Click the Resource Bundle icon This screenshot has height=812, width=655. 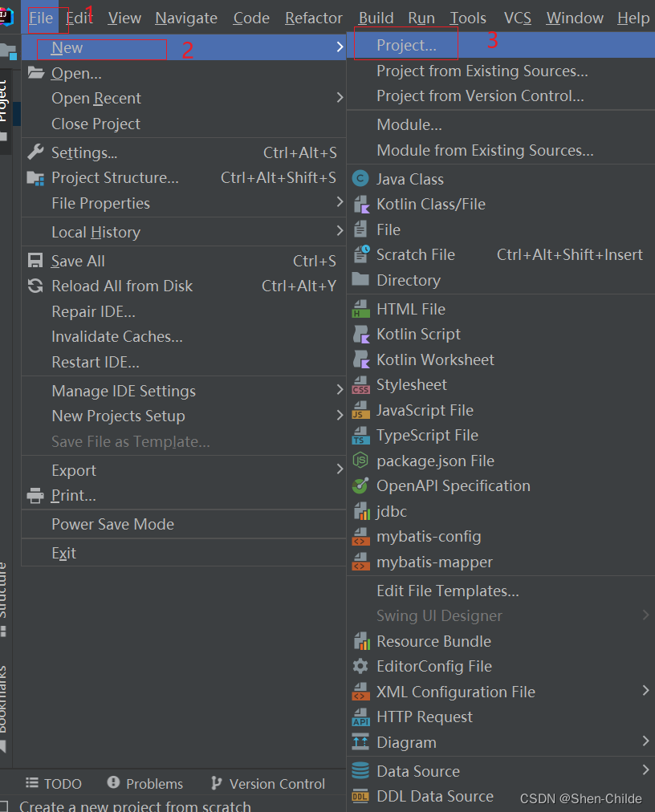point(362,641)
